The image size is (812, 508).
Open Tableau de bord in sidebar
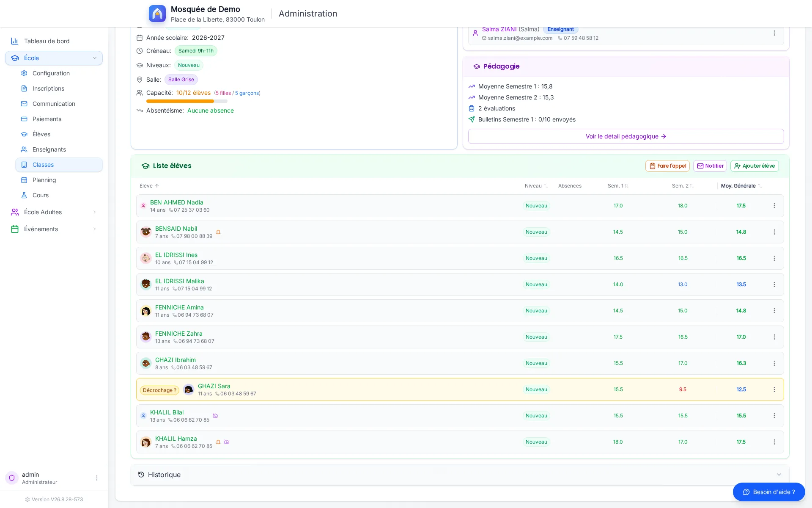54,41
